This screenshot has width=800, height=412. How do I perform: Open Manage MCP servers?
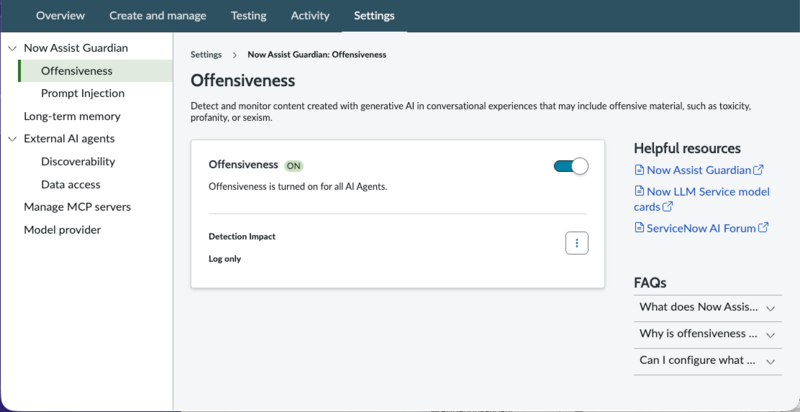pos(77,207)
